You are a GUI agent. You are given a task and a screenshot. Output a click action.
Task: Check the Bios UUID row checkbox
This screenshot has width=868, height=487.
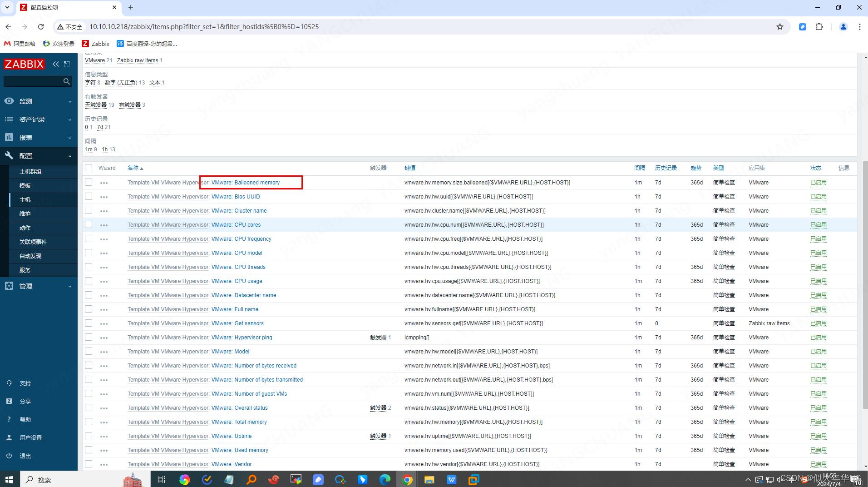pyautogui.click(x=89, y=196)
